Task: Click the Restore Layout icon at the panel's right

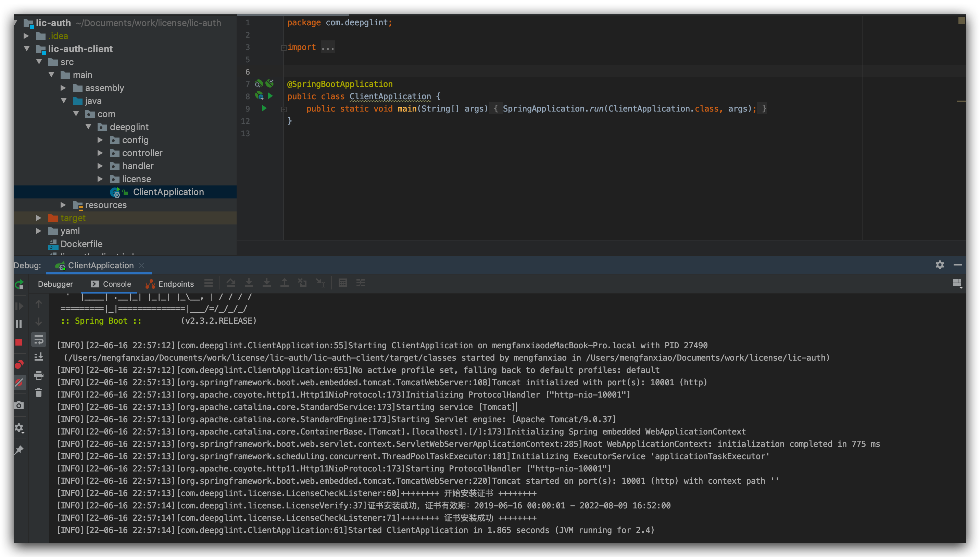Action: pos(957,284)
